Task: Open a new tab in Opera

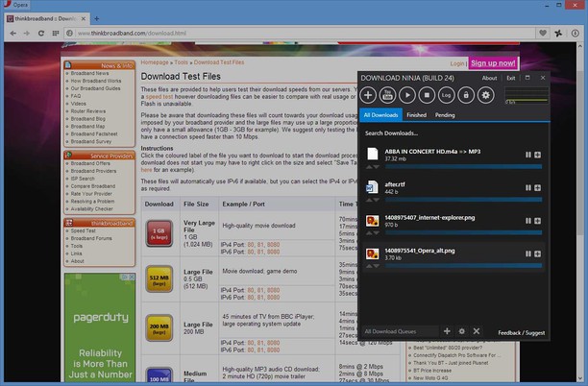Action: coord(96,18)
